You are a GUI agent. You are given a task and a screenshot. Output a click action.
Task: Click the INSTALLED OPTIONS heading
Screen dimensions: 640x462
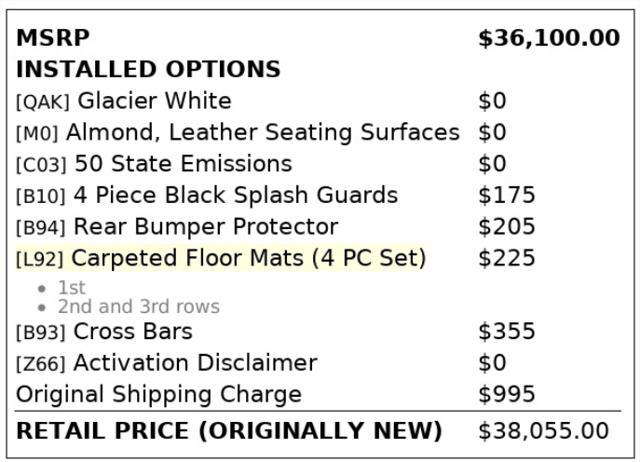[148, 70]
